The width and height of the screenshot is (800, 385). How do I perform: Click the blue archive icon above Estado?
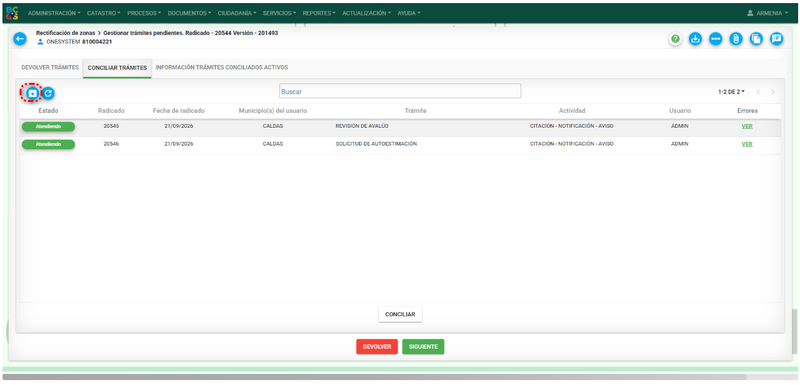pyautogui.click(x=32, y=93)
